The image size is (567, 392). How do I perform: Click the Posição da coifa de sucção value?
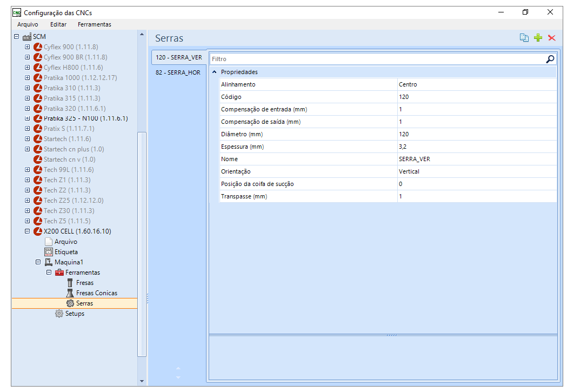pyautogui.click(x=477, y=184)
